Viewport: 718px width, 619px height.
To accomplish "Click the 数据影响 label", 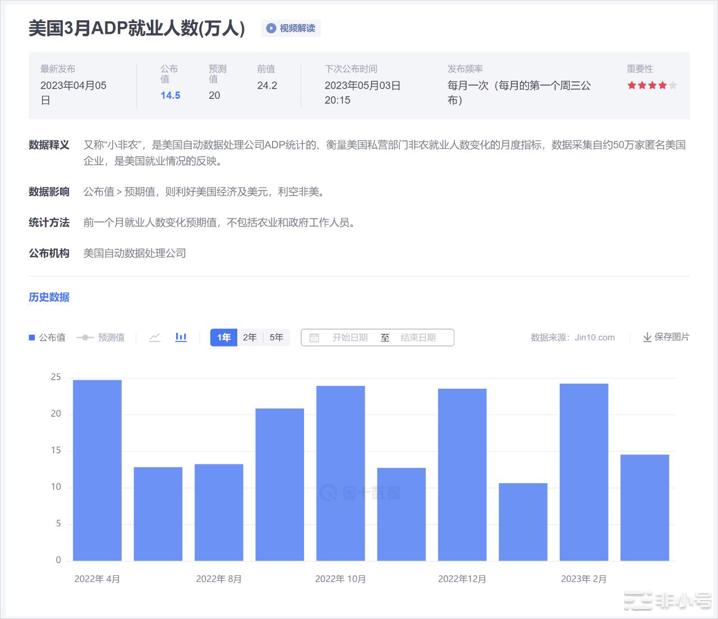I will click(x=49, y=192).
